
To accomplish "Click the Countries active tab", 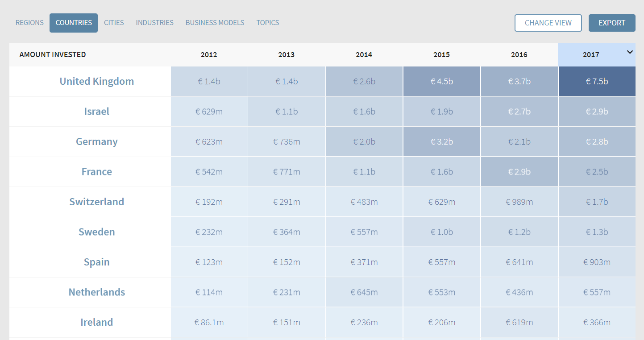I will tap(74, 23).
